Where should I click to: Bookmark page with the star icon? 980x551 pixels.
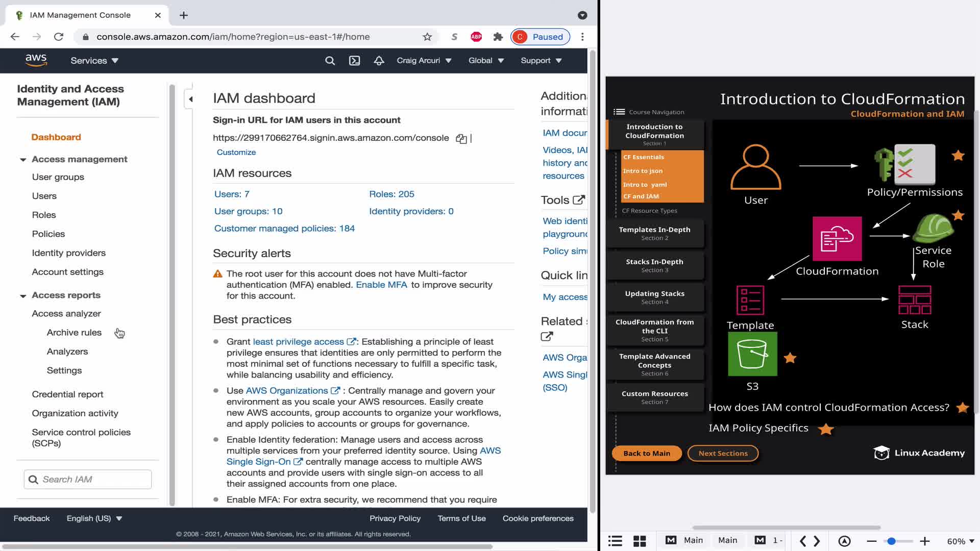point(427,37)
